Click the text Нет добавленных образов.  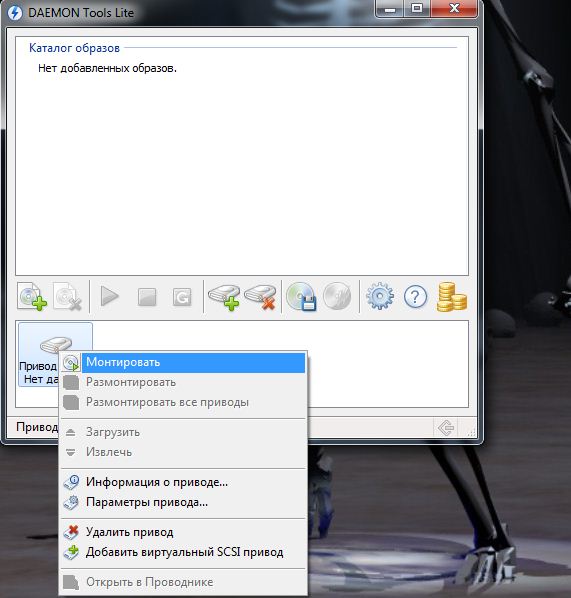click(x=107, y=69)
